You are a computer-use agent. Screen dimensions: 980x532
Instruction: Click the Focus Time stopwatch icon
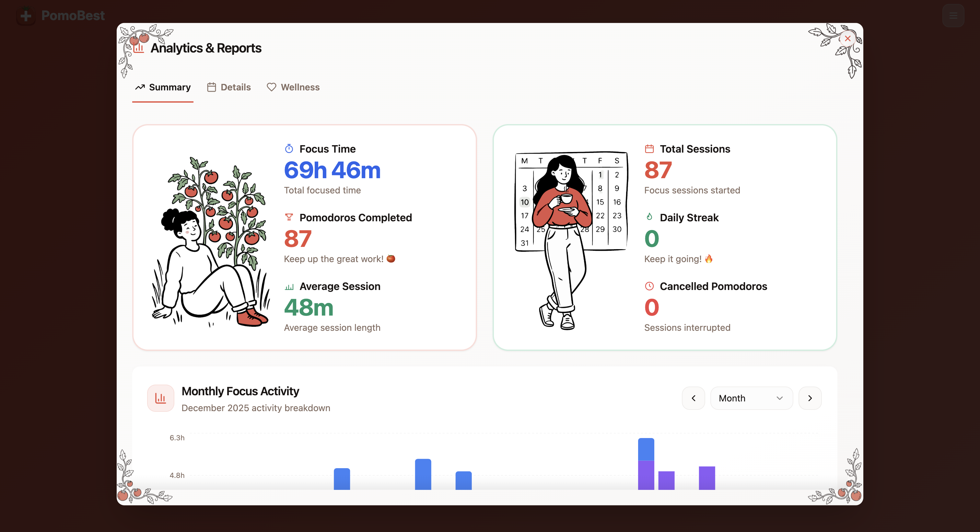click(289, 149)
